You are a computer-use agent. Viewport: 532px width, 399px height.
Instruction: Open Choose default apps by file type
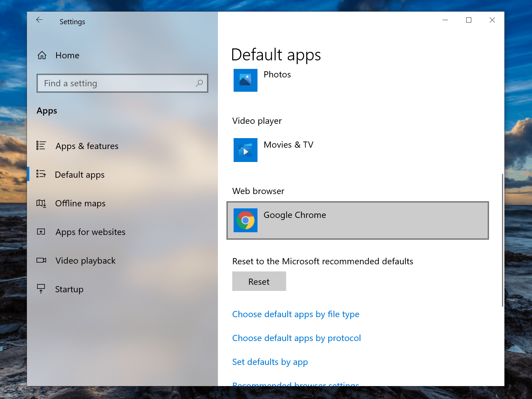pyautogui.click(x=296, y=314)
